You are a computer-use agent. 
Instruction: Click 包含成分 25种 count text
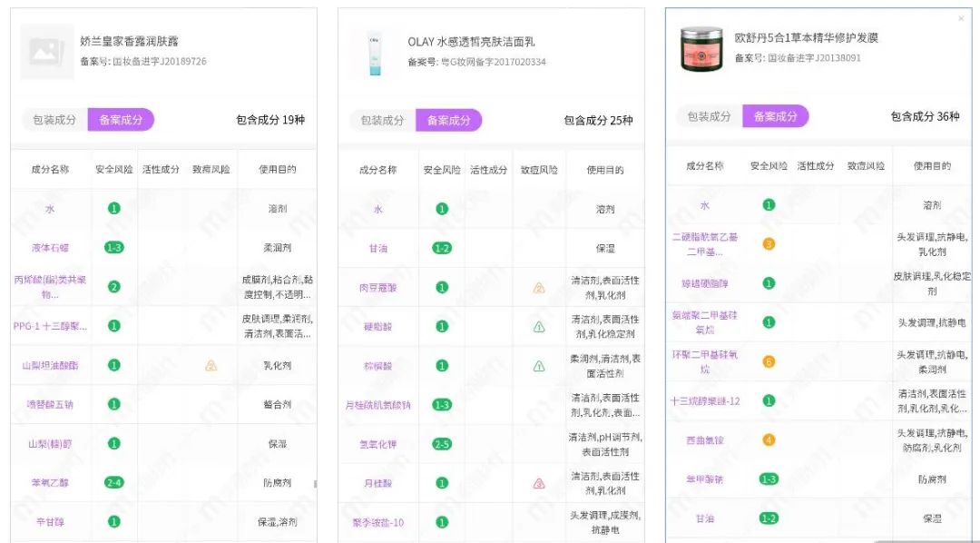click(599, 120)
